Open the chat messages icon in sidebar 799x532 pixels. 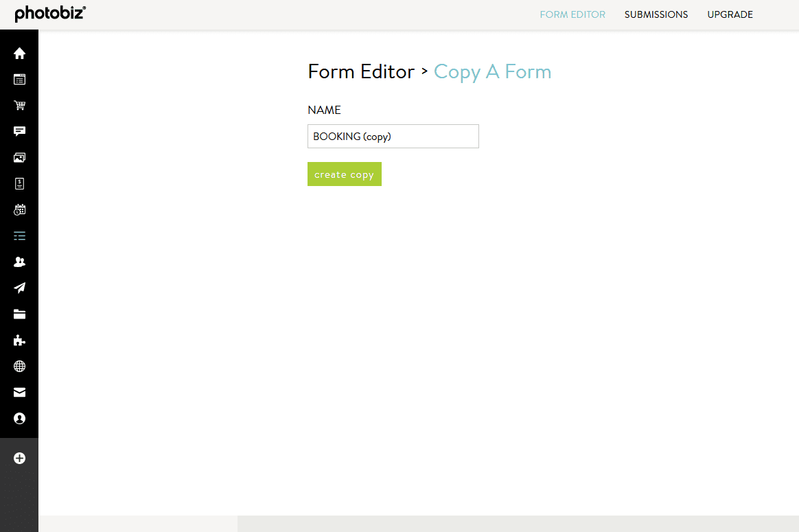click(19, 131)
